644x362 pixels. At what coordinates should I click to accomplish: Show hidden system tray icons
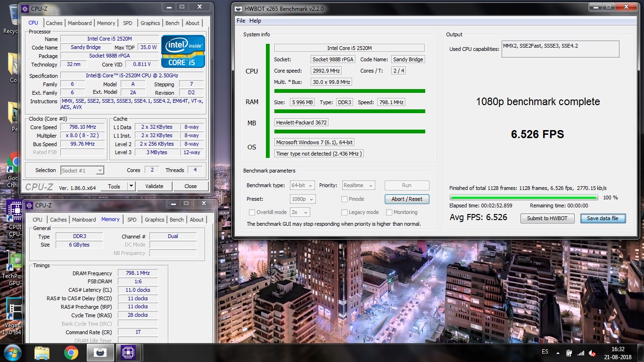tap(558, 353)
